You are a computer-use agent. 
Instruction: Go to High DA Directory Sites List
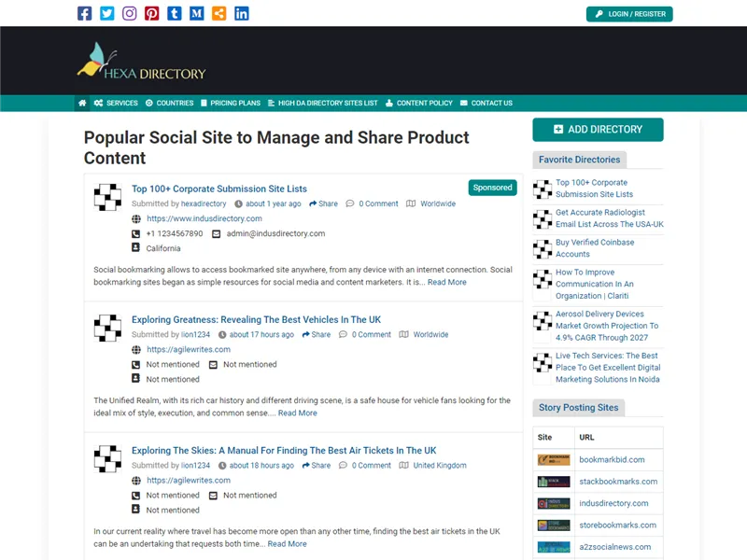(322, 104)
